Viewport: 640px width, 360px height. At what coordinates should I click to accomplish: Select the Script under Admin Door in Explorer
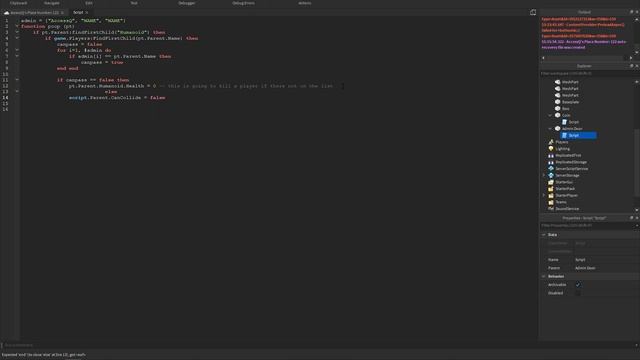coord(578,135)
